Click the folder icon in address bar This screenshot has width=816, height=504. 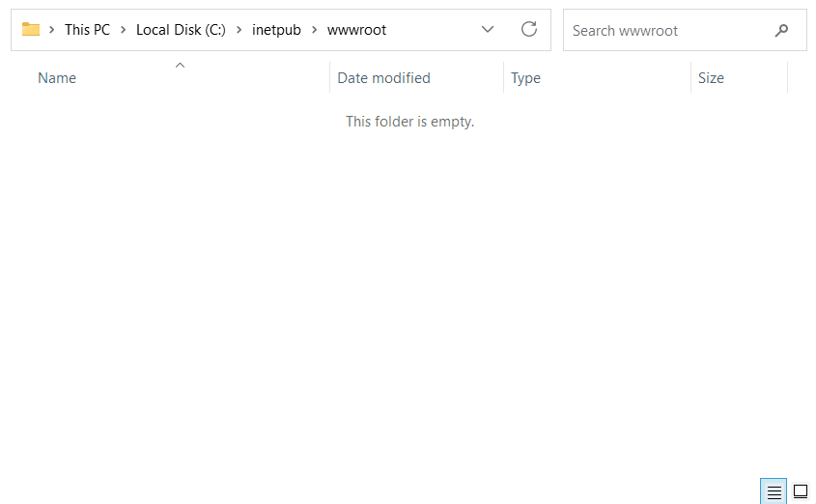click(31, 30)
